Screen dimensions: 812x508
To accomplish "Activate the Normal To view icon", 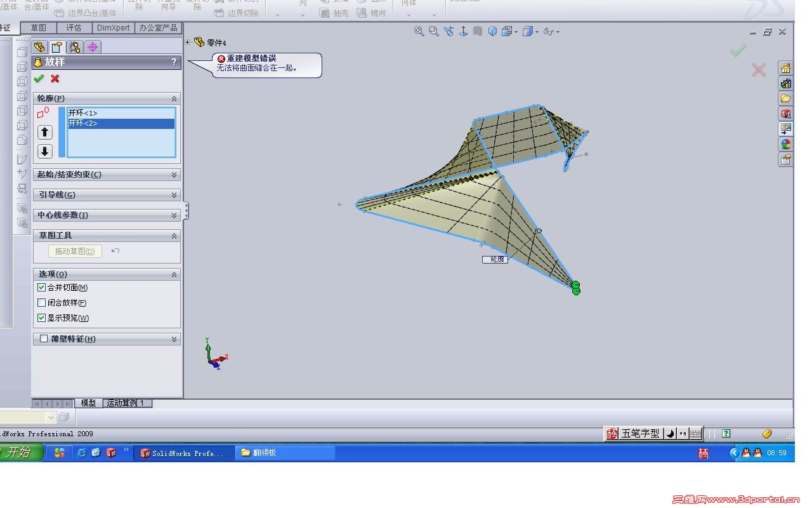I will tap(464, 31).
